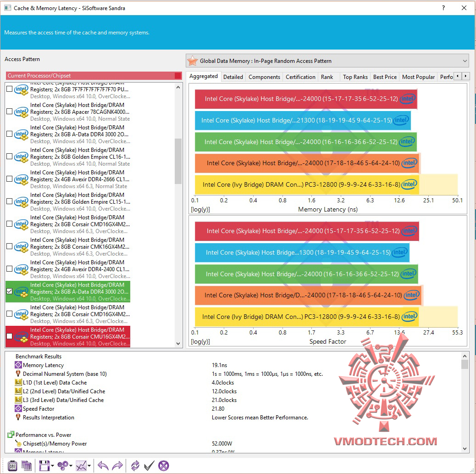Click the floppy disk save icon
This screenshot has height=474, width=476.
point(44,465)
